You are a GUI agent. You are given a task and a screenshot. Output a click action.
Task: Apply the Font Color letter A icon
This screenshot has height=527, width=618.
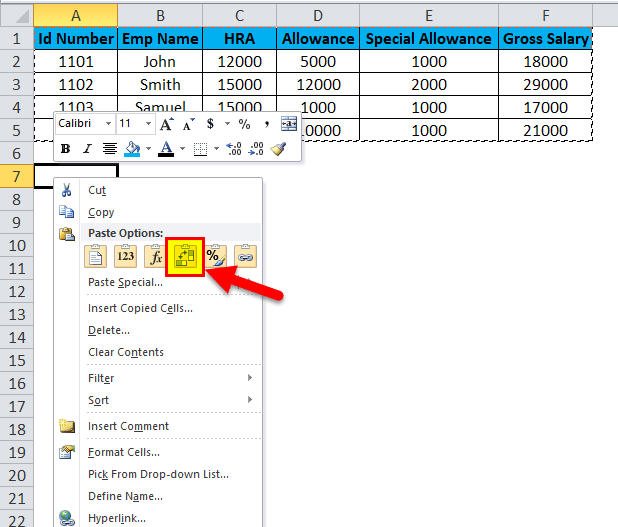point(166,149)
